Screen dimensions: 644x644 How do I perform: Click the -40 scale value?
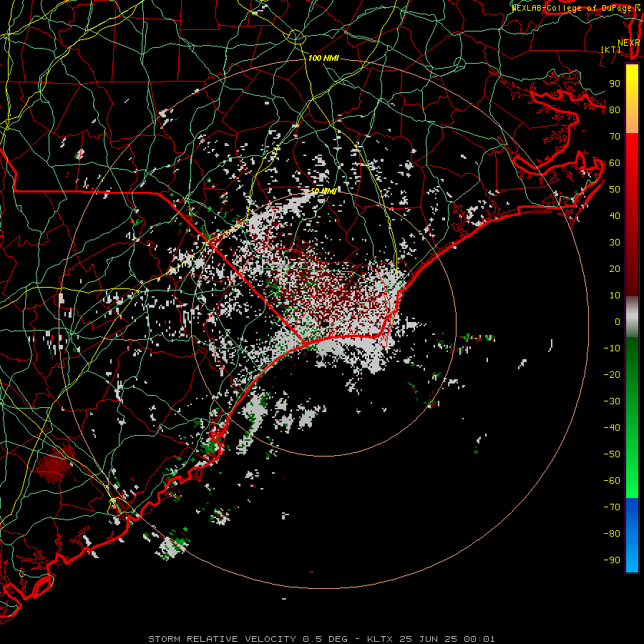[x=612, y=428]
